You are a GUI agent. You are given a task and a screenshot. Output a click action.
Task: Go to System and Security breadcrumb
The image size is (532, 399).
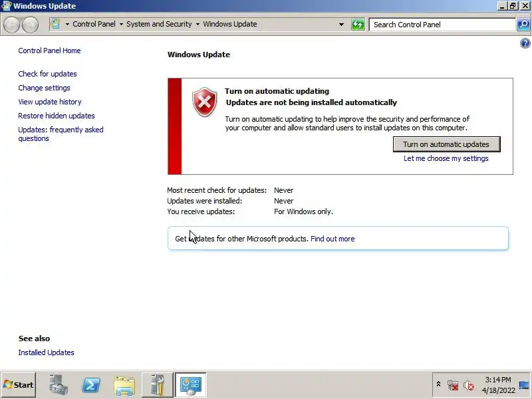[159, 24]
